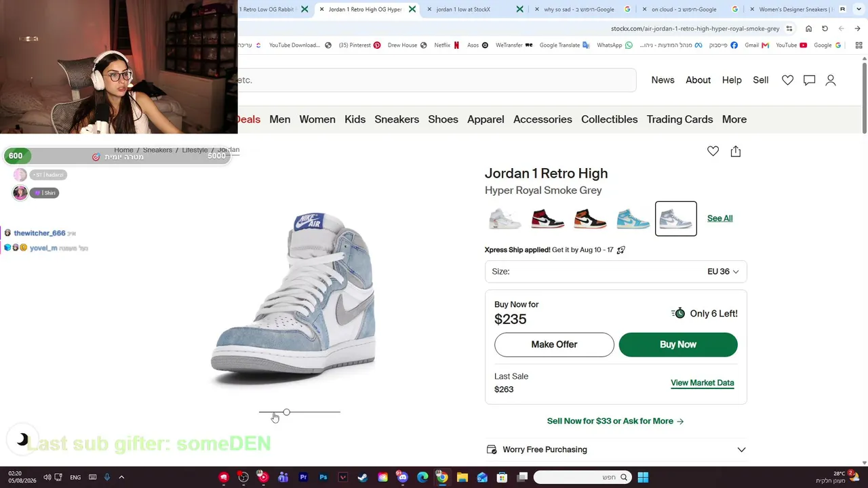Open Microsoft Edge from the taskbar
This screenshot has width=868, height=488.
pos(422,477)
